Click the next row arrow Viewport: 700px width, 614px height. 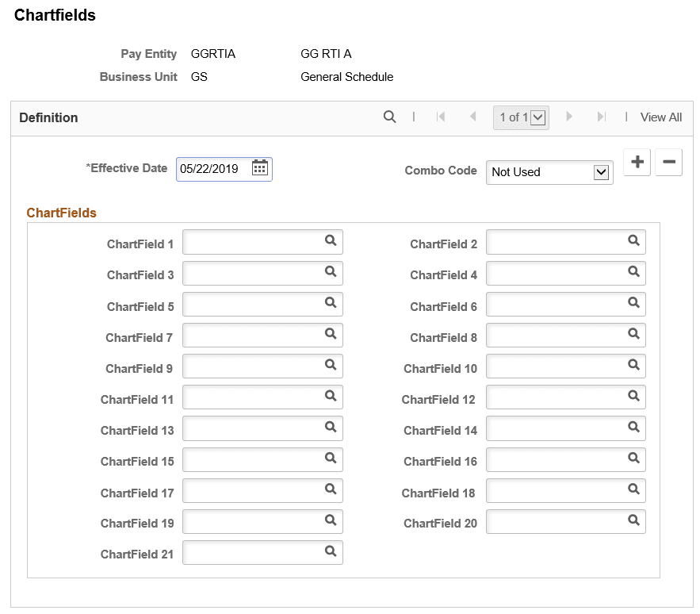[569, 117]
